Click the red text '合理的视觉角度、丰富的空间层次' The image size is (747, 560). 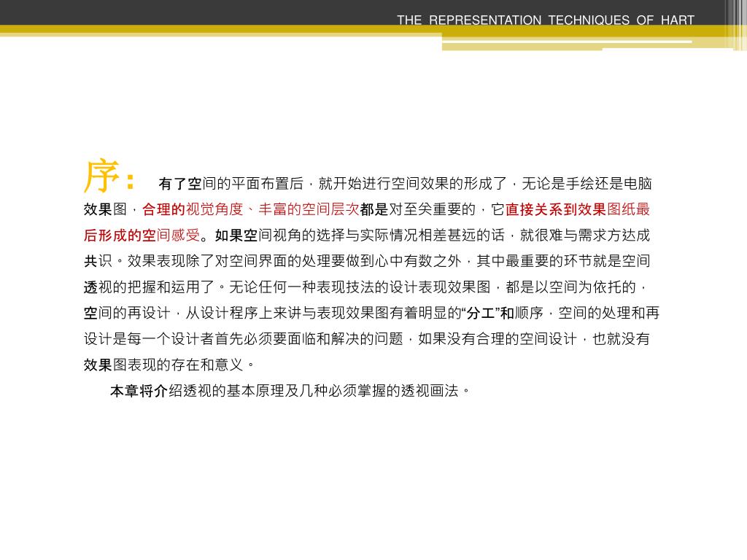click(251, 209)
